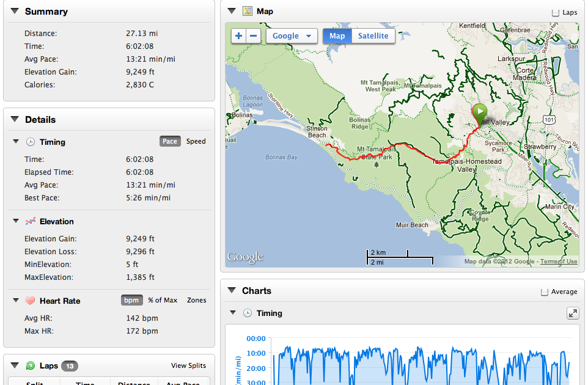This screenshot has height=385, width=588.
Task: Open the View Splits link
Action: 188,365
